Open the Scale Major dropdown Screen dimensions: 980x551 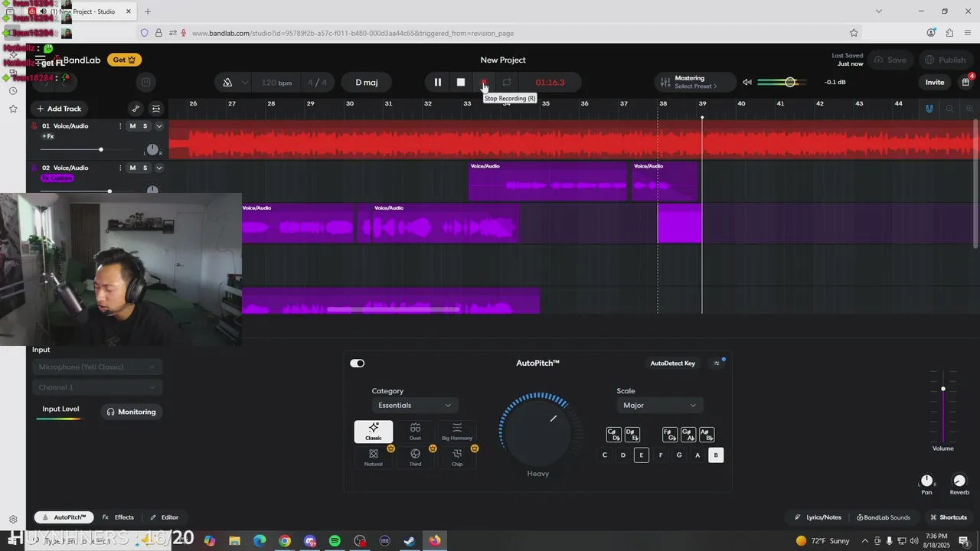[x=659, y=406]
